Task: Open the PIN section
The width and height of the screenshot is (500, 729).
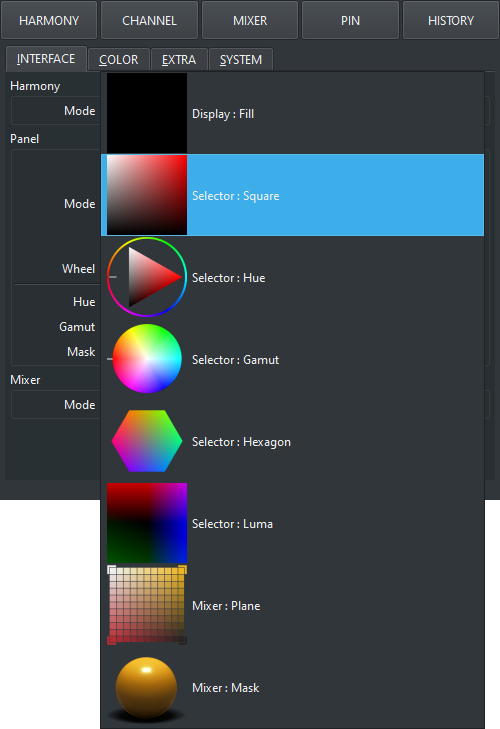Action: click(350, 20)
